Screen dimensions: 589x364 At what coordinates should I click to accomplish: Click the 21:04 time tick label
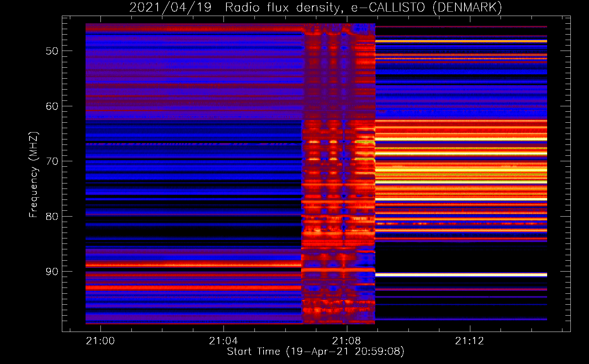pos(223,341)
